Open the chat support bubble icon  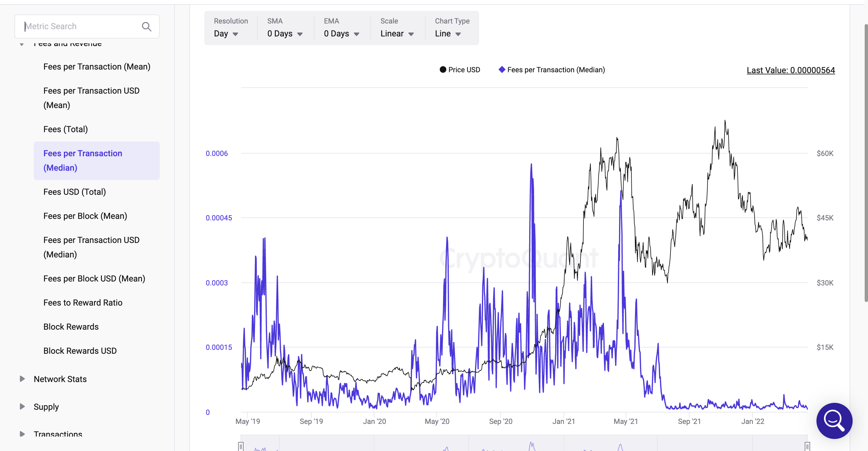pos(834,420)
